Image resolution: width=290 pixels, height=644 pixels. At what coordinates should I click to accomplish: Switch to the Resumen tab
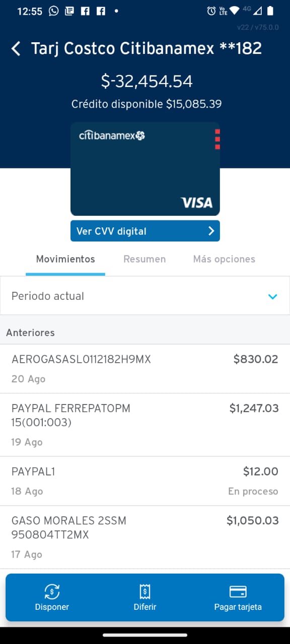click(x=144, y=259)
